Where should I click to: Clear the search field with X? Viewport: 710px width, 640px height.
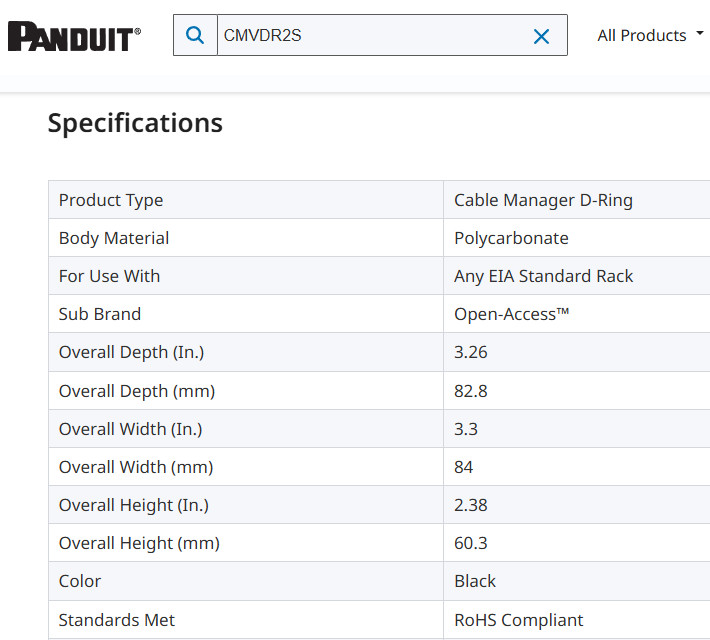coord(541,36)
